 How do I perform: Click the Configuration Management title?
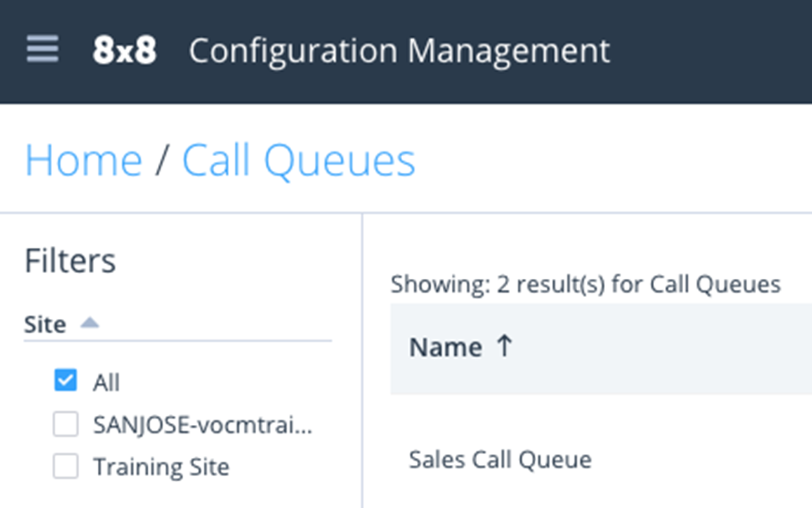[x=400, y=51]
